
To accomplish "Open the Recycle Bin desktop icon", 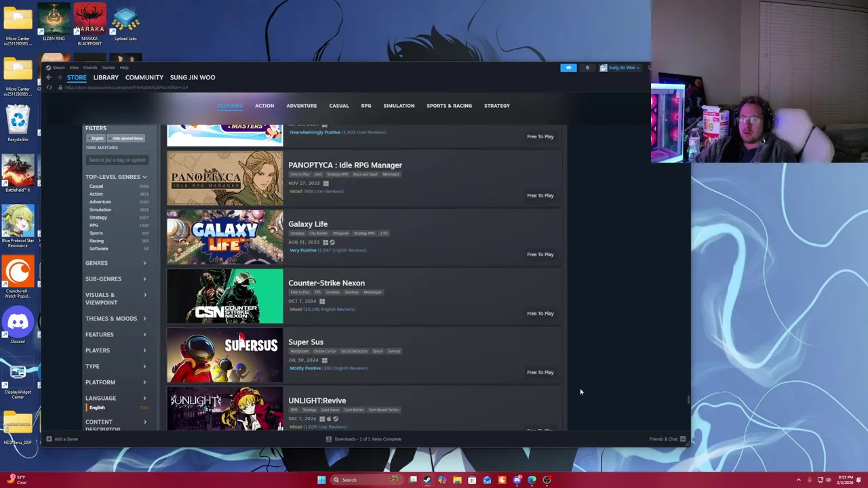I will click(x=18, y=123).
